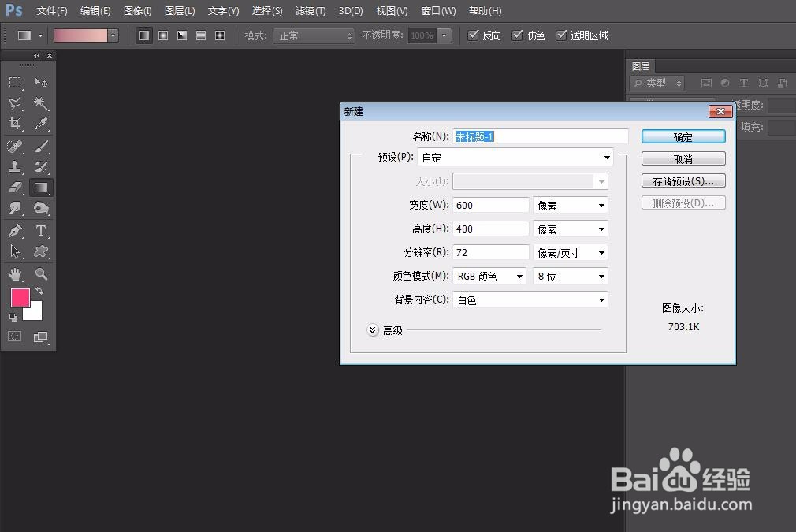Click the 宽度 input field
The height and width of the screenshot is (532, 796).
491,205
